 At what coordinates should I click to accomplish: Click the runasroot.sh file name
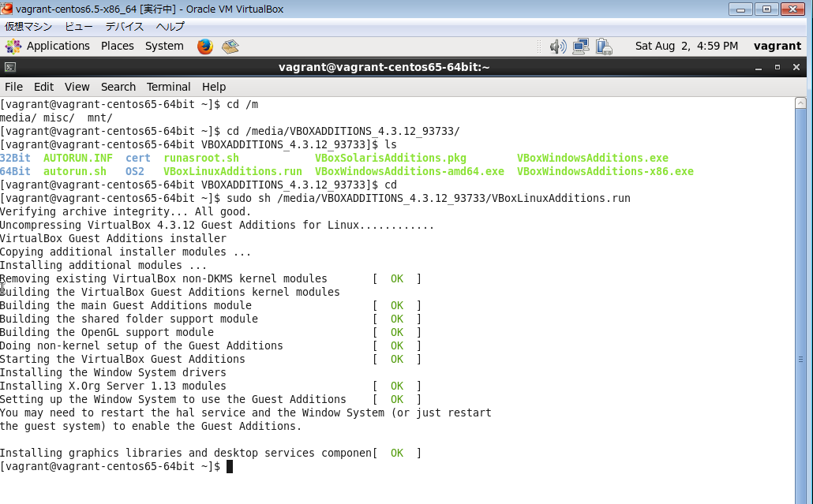(x=201, y=158)
